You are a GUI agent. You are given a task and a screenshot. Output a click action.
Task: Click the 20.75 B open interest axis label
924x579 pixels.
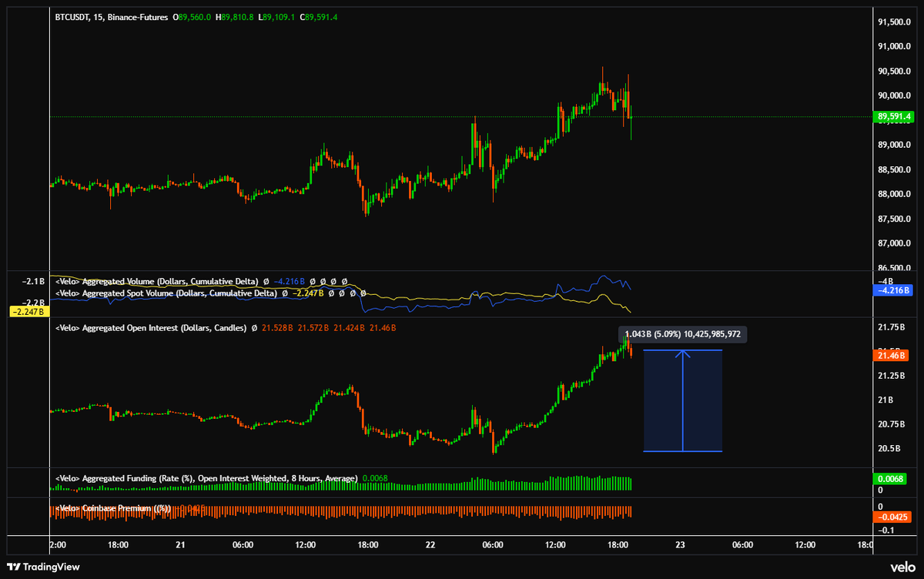892,424
